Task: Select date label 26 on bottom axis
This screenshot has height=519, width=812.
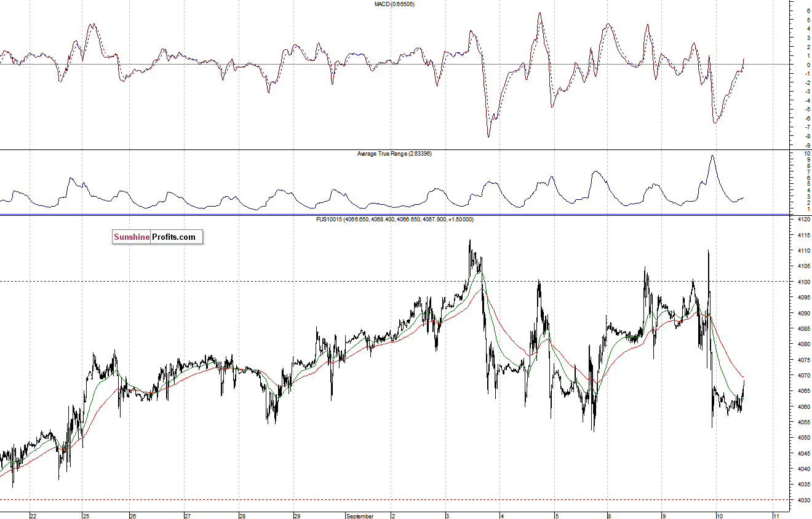Action: [133, 516]
